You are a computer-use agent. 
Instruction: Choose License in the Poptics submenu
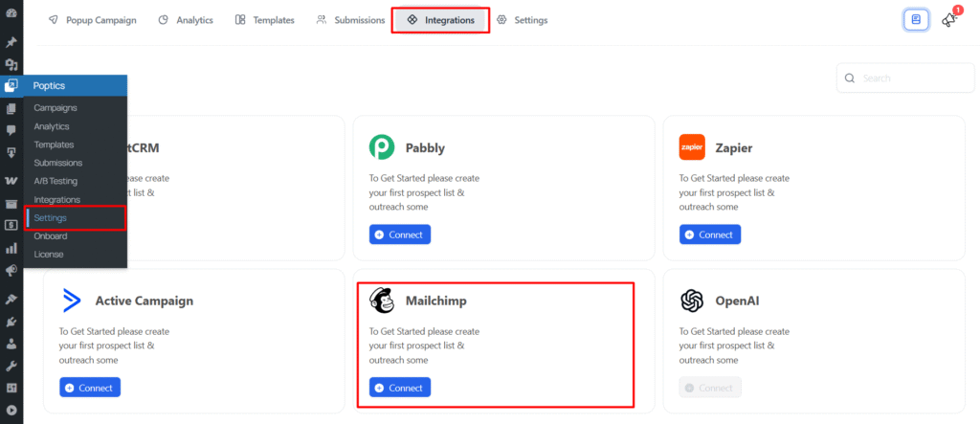(x=48, y=255)
